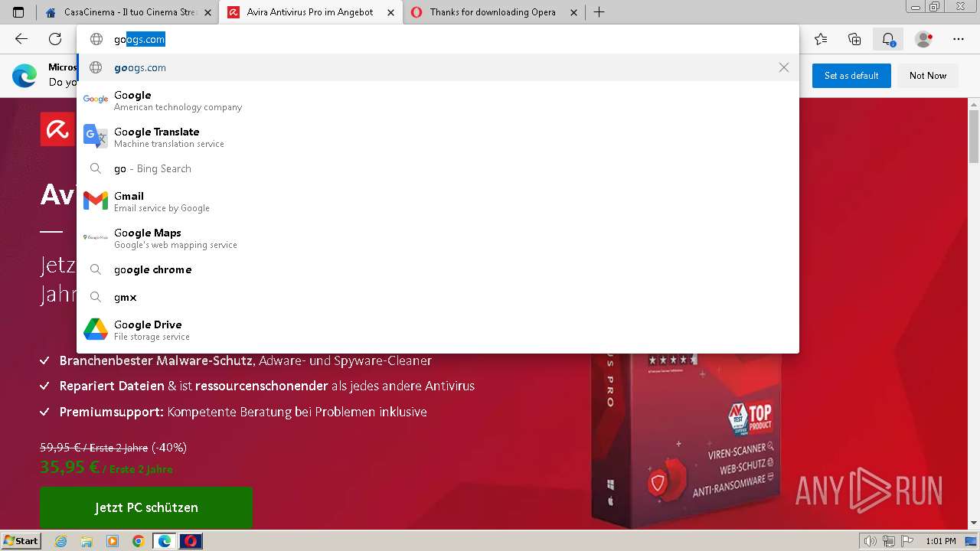The width and height of the screenshot is (980, 551).
Task: Open the media player taskbar icon
Action: click(113, 541)
